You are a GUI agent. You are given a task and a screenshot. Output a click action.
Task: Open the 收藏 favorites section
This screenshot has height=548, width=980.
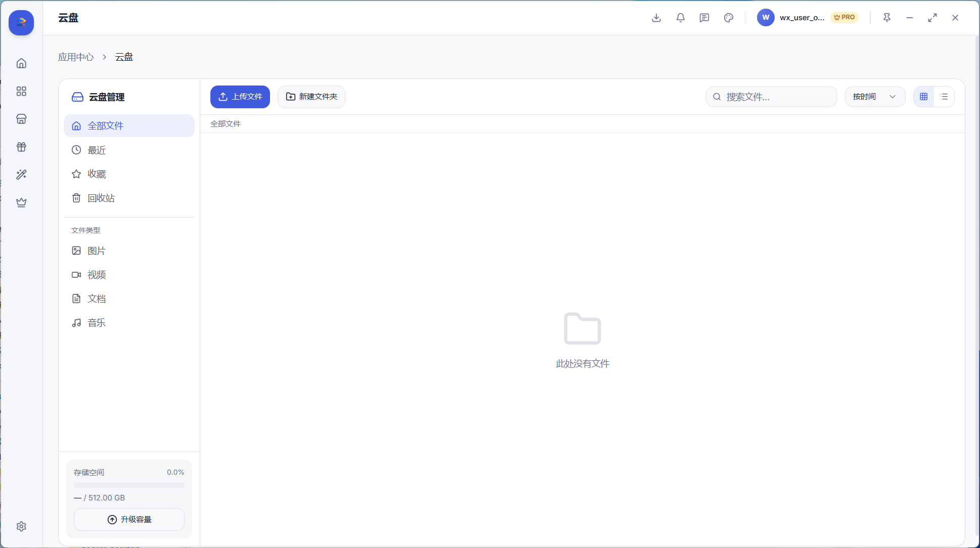[97, 174]
